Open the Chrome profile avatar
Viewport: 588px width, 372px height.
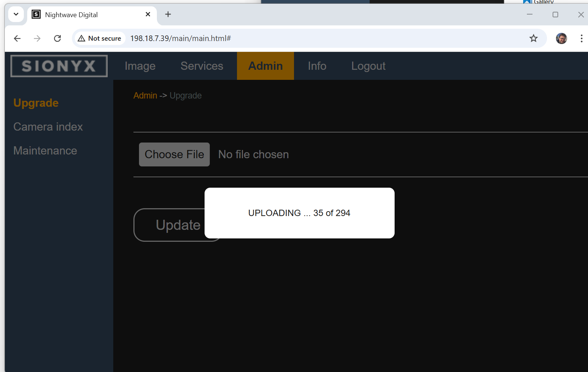[561, 38]
